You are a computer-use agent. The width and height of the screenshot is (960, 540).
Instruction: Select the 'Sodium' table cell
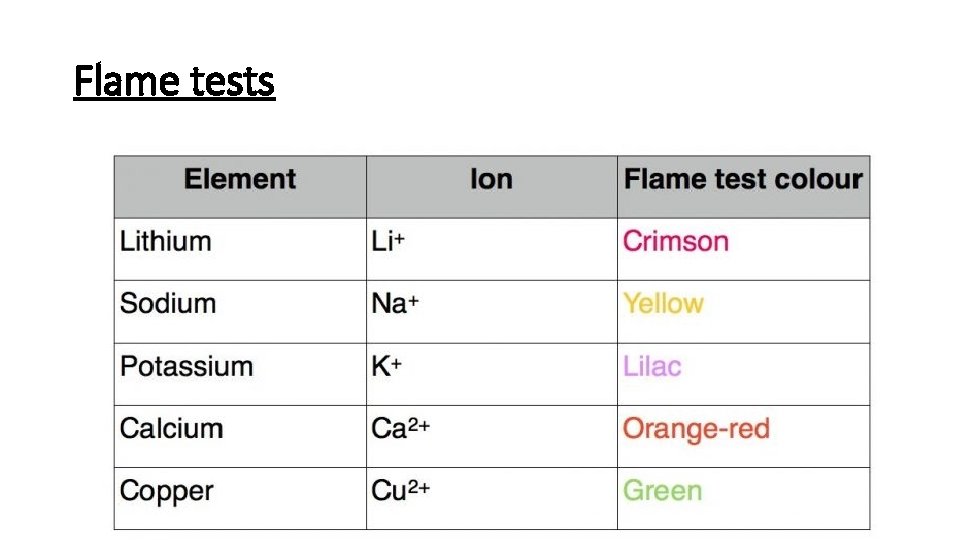[x=168, y=303]
